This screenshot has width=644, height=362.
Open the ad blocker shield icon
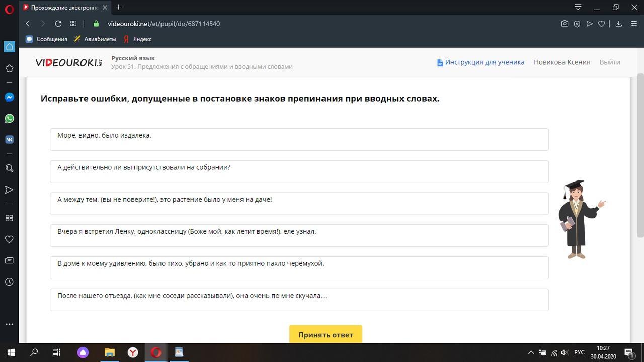[x=577, y=24]
